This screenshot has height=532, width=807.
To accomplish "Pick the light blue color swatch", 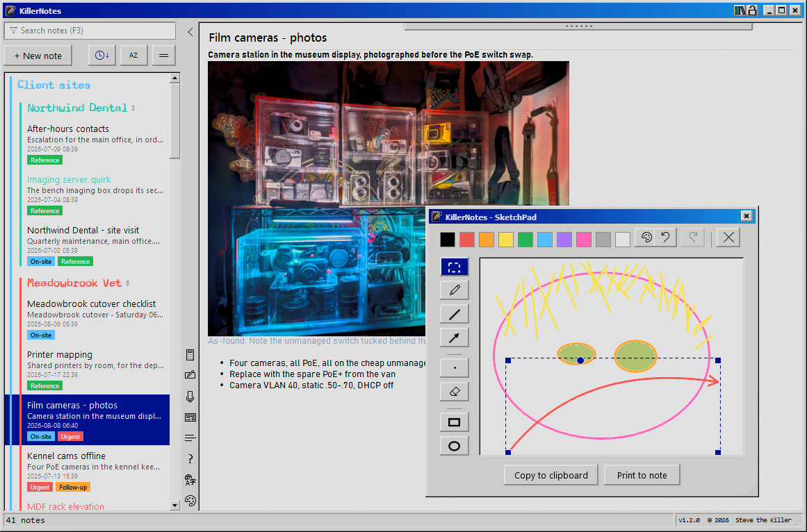I will 544,240.
